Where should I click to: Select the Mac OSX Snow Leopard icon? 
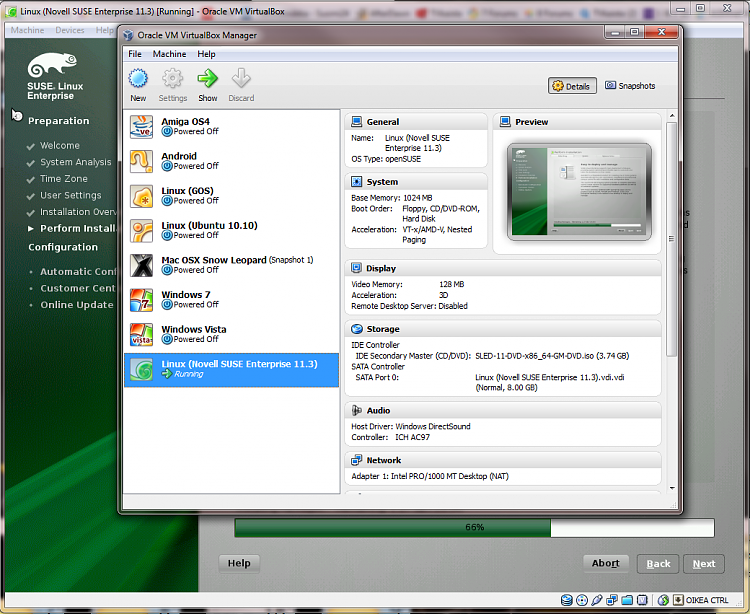point(142,265)
